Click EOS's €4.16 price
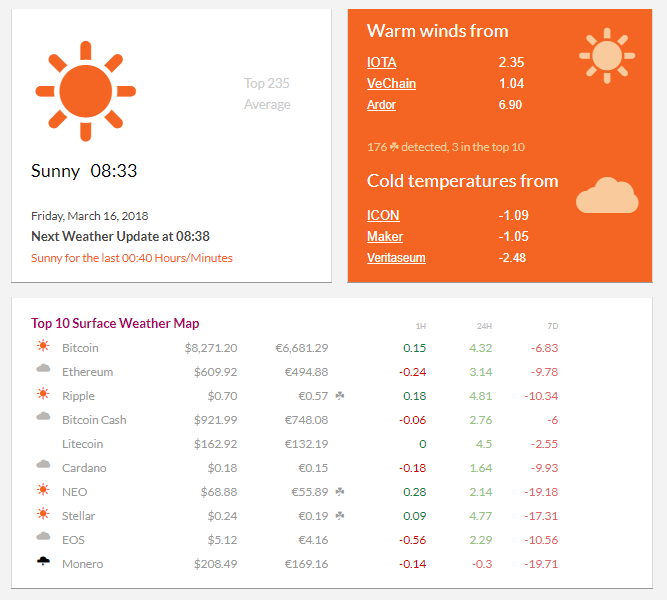This screenshot has width=667, height=600. tap(313, 540)
